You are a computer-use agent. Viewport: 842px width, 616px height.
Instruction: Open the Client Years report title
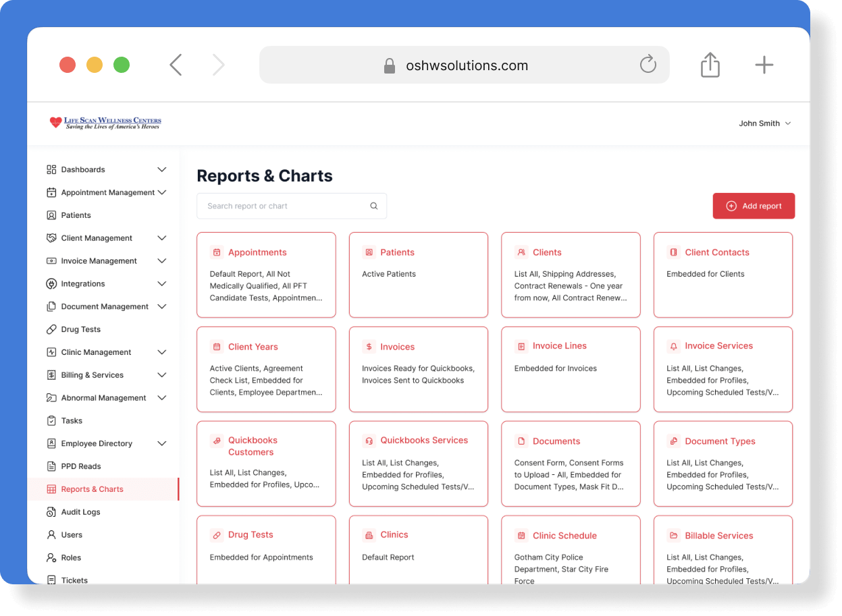253,347
